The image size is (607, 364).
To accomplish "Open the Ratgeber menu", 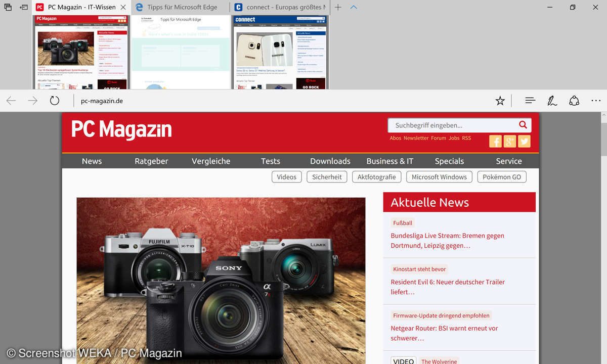I will tap(151, 161).
